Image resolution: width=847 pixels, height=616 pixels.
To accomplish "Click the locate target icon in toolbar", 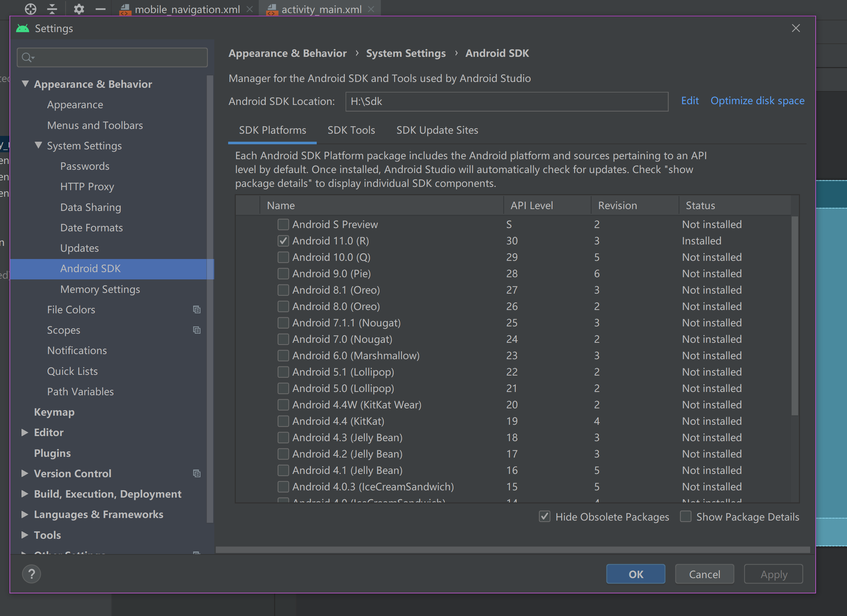I will (31, 9).
